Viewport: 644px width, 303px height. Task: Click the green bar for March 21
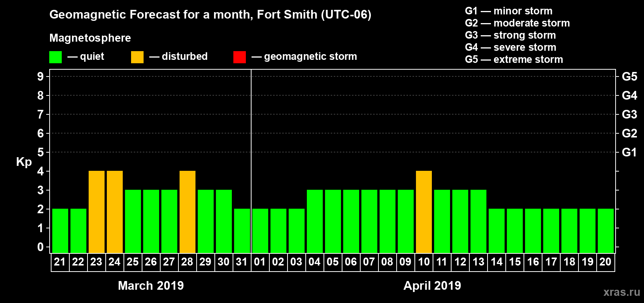pos(60,231)
